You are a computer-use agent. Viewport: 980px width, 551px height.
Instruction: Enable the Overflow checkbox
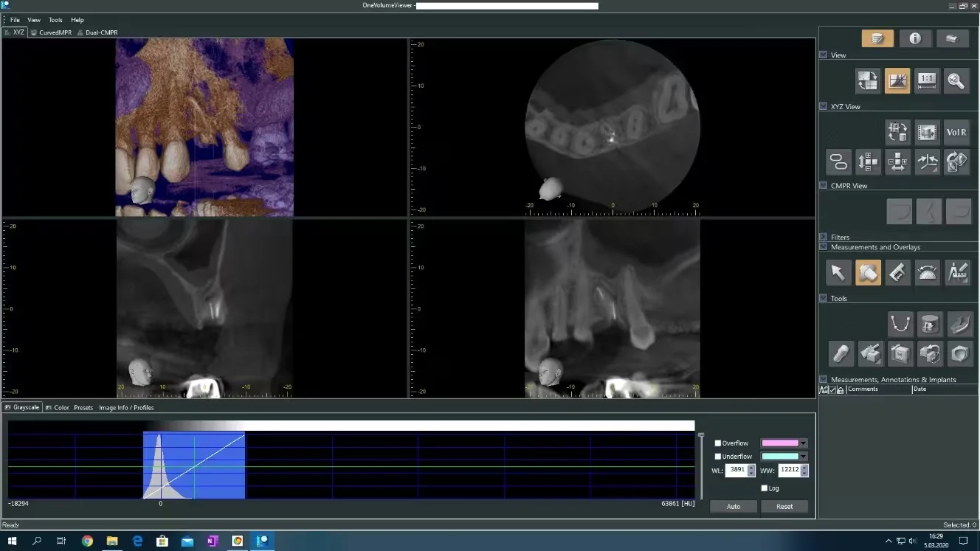[x=718, y=443]
